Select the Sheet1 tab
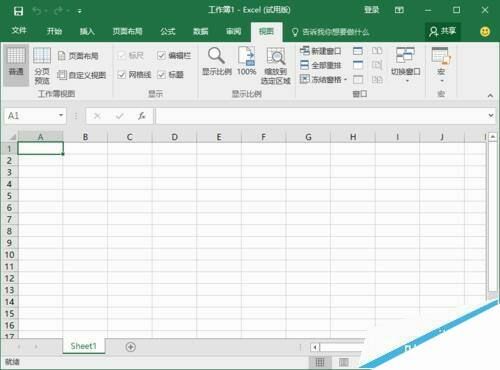500x370 pixels. point(84,346)
